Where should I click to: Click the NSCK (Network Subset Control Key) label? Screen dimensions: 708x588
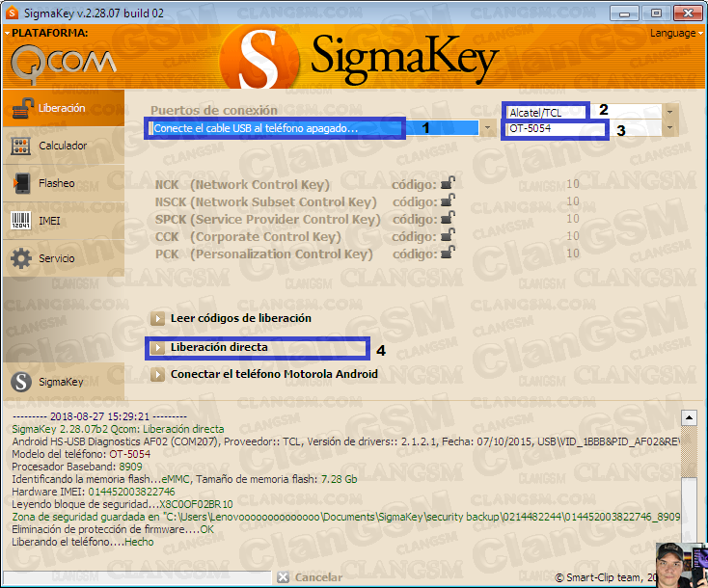265,201
